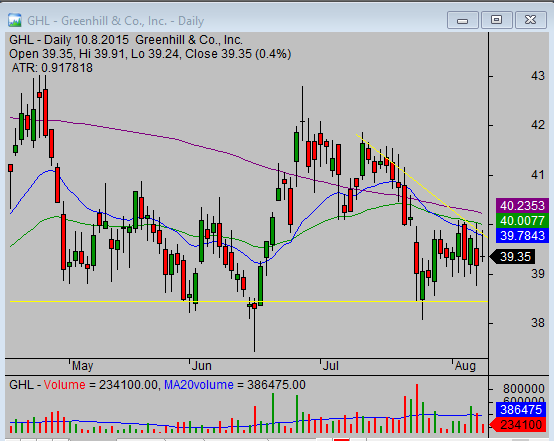Image resolution: width=554 pixels, height=441 pixels.
Task: Click the purple 40.2353 moving average label
Action: (x=522, y=206)
